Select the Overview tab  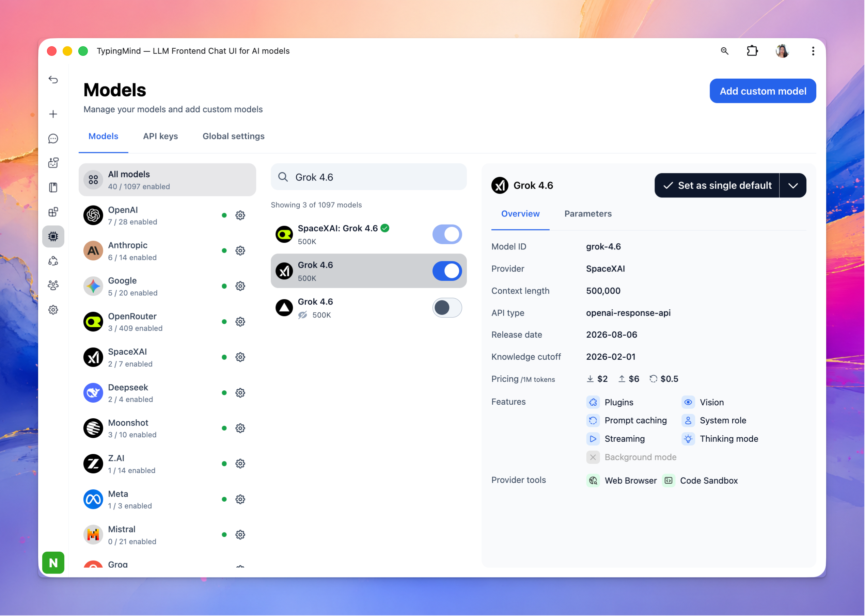(520, 213)
